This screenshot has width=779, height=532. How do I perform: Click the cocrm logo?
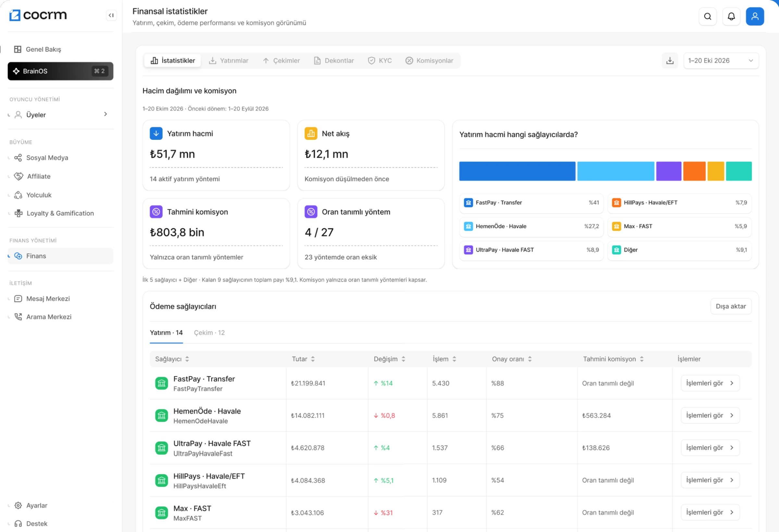click(x=38, y=15)
